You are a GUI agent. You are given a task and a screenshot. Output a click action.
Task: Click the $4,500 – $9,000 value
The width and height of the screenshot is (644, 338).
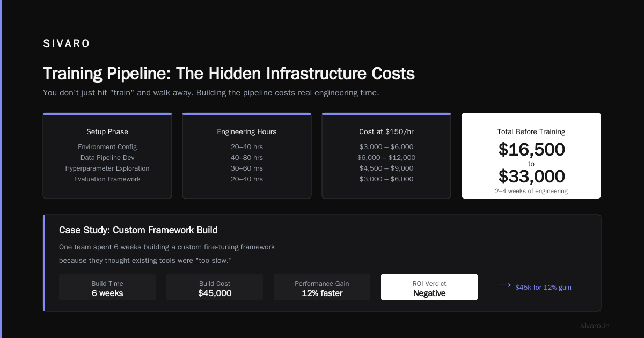386,168
